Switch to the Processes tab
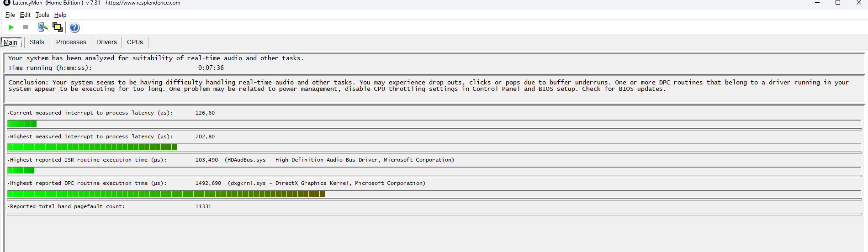This screenshot has width=868, height=252. coord(71,42)
